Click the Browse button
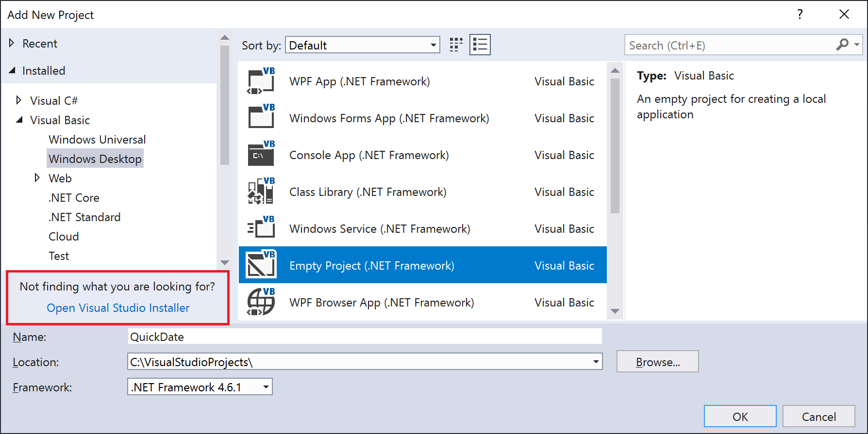The width and height of the screenshot is (868, 434). pyautogui.click(x=657, y=362)
